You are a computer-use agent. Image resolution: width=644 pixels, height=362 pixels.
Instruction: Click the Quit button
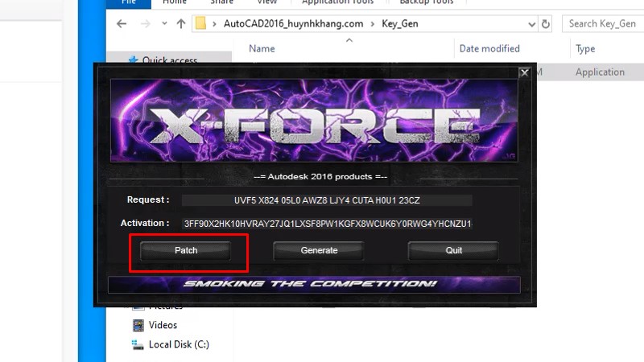tap(453, 251)
